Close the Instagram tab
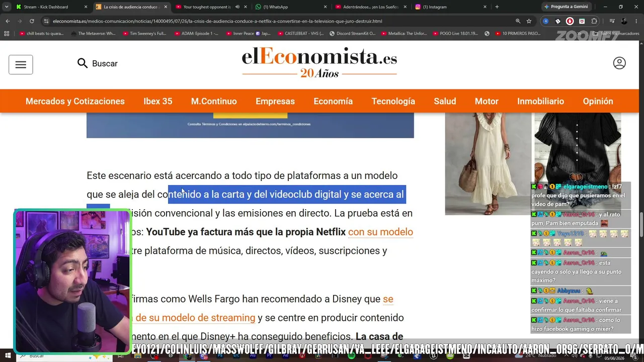The width and height of the screenshot is (644, 362). [485, 7]
